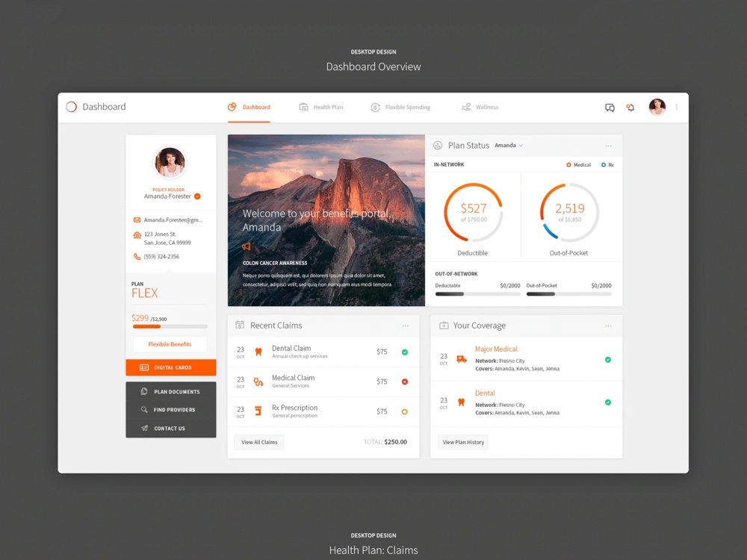The image size is (747, 560).
Task: Open the Dental Claim row title
Action: click(291, 348)
